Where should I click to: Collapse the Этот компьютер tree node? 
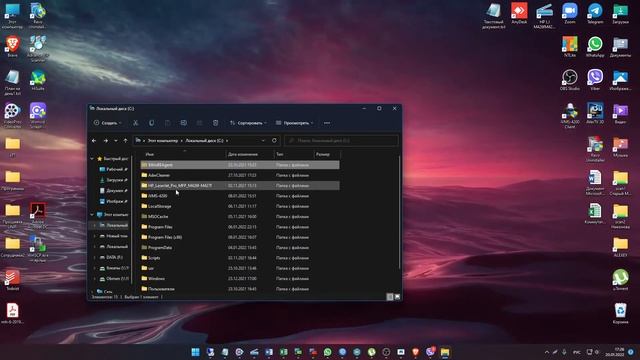[x=92, y=214]
